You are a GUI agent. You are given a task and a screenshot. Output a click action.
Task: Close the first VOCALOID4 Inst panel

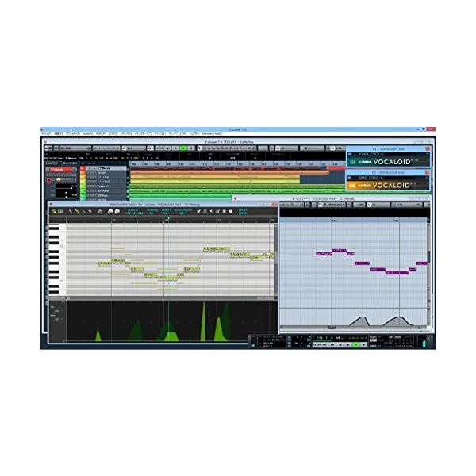(x=428, y=148)
